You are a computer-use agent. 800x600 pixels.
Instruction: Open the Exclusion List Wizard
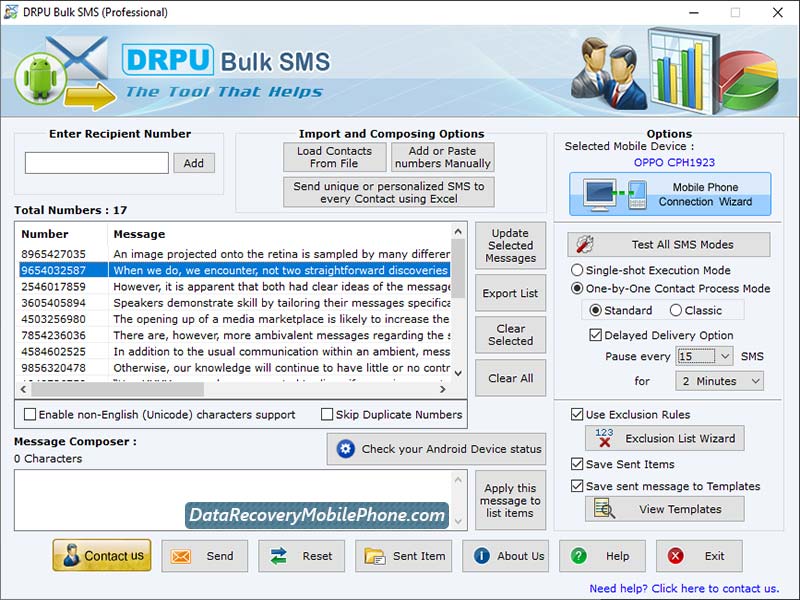[x=665, y=438]
